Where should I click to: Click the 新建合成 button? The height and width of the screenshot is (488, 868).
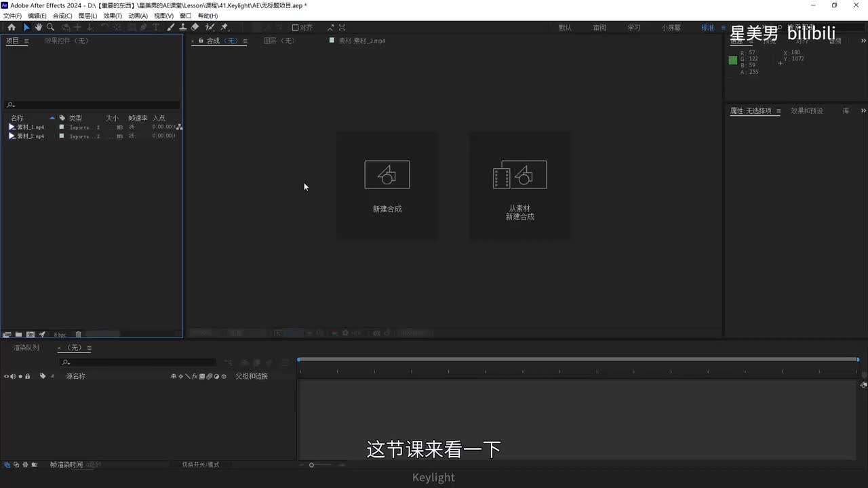click(x=387, y=185)
